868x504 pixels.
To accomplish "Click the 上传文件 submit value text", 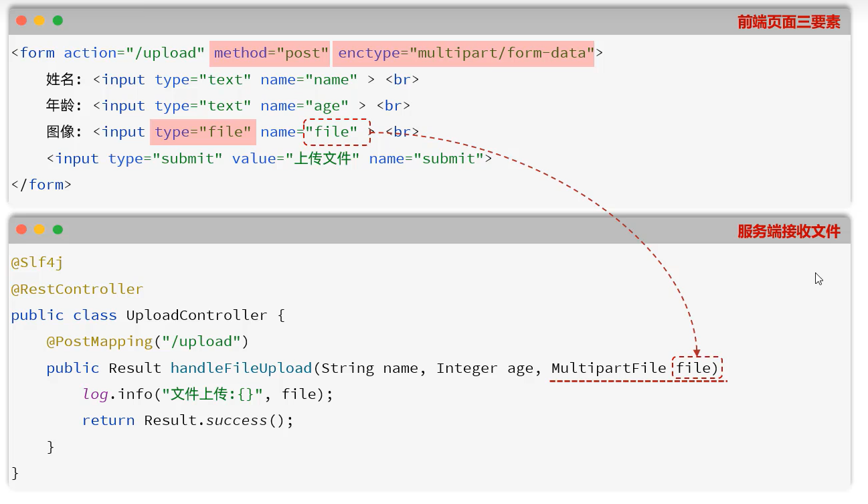I will (x=323, y=159).
